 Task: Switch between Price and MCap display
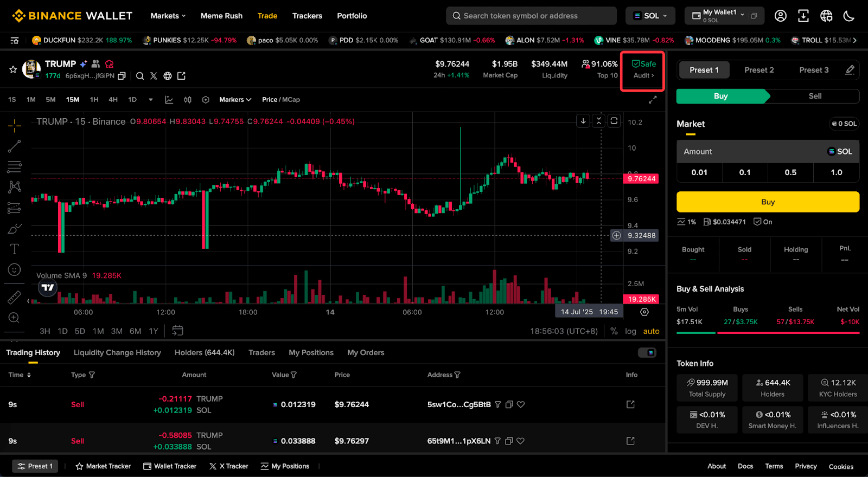point(281,100)
